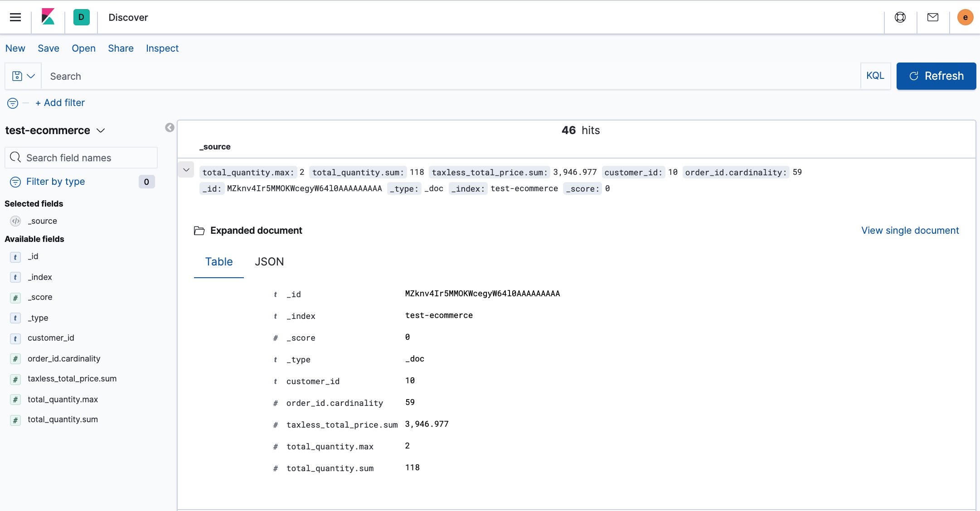Click the document/folder icon for Expanded document
This screenshot has width=980, height=511.
click(x=199, y=230)
